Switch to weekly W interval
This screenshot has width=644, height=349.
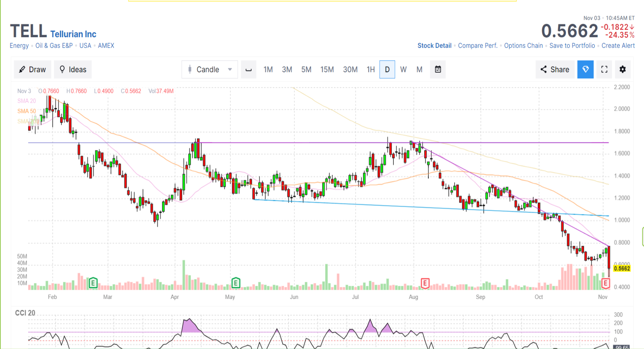pos(403,69)
